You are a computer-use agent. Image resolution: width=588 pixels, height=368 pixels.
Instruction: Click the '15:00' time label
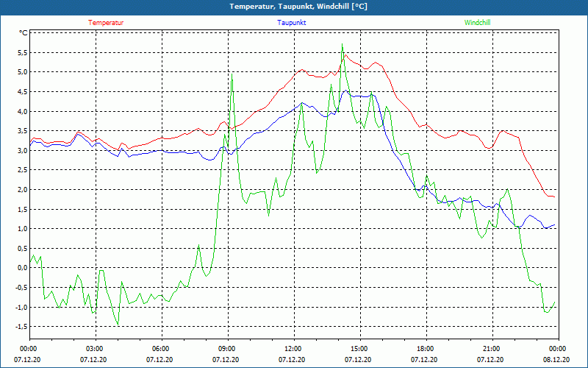coord(360,349)
